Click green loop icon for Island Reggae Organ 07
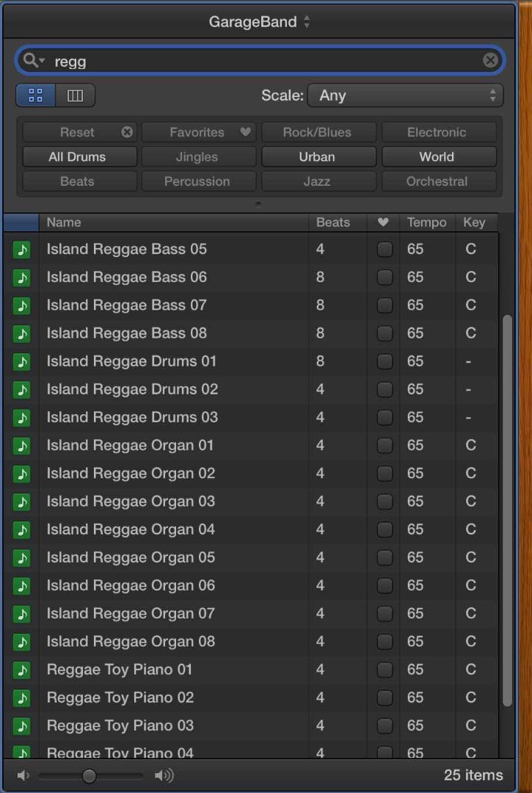This screenshot has height=793, width=532. [21, 614]
